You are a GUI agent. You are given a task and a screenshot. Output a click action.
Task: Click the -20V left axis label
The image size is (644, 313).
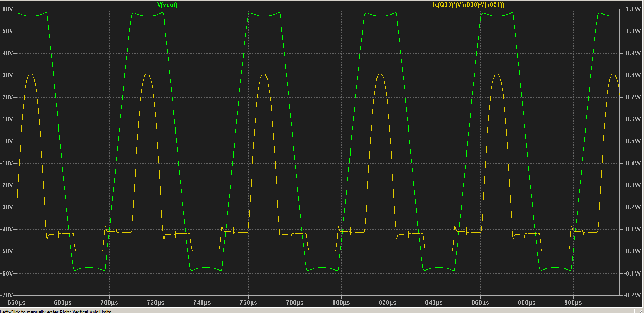[x=8, y=185]
